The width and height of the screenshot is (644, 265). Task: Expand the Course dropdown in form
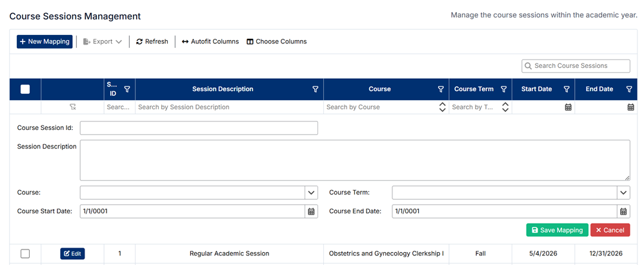pyautogui.click(x=311, y=193)
